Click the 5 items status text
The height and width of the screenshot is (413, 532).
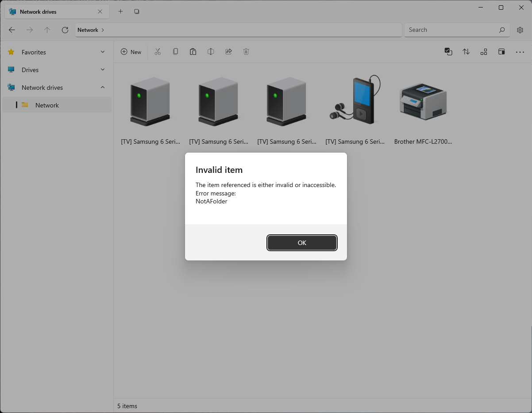pos(127,406)
